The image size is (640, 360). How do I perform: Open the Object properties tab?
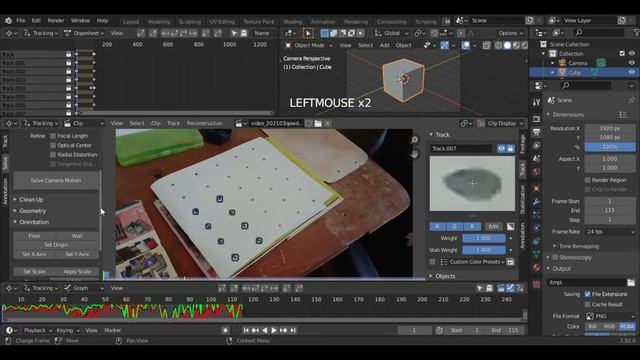click(x=536, y=189)
